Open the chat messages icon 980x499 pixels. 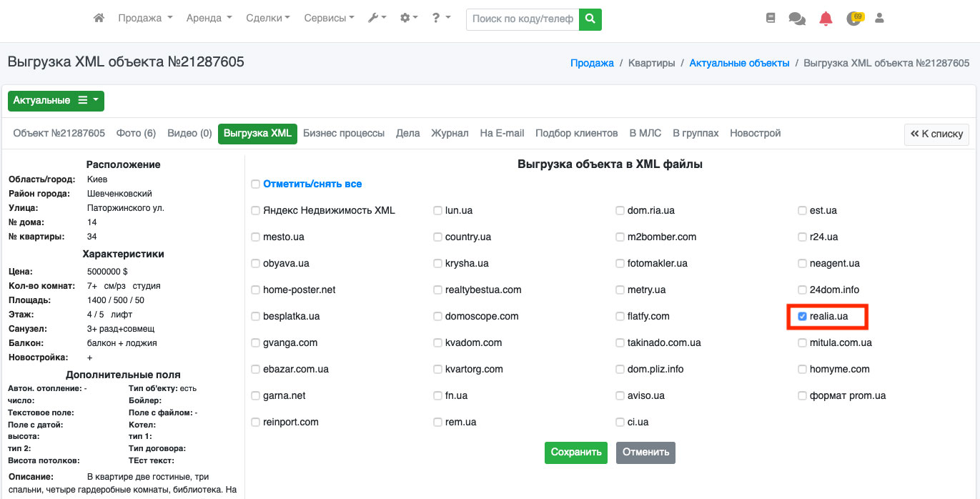click(796, 19)
